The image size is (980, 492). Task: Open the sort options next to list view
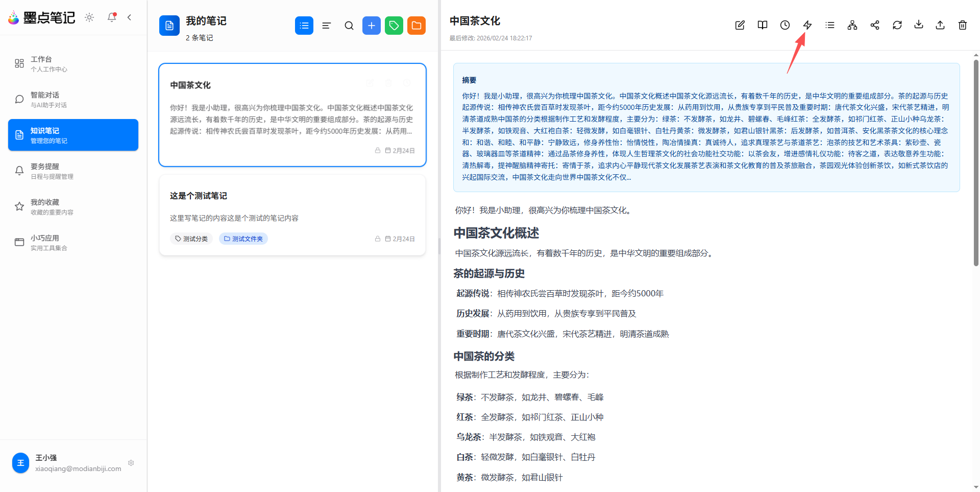click(x=326, y=25)
